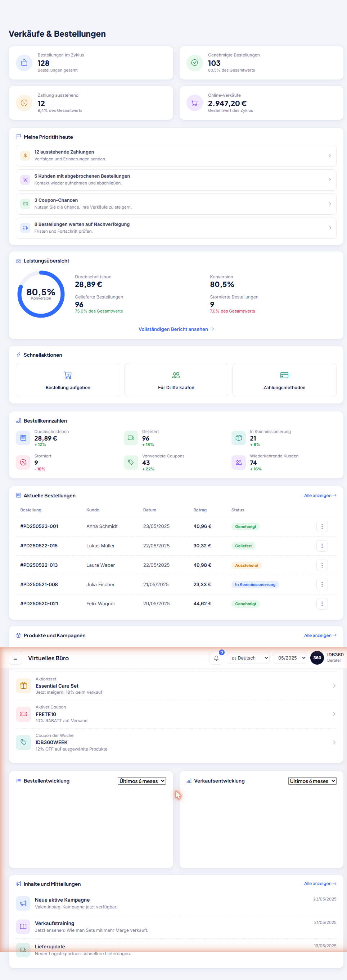Click the credit card icon in Zahlungsmethoden
Viewport: 347px width, 980px height.
coord(284,375)
